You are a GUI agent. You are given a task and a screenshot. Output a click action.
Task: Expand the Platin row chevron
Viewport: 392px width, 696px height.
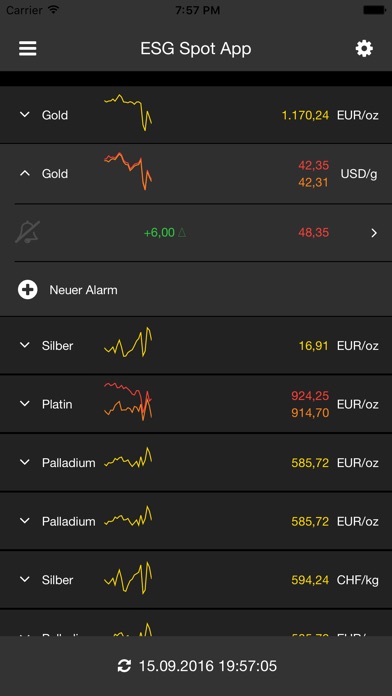coord(25,404)
